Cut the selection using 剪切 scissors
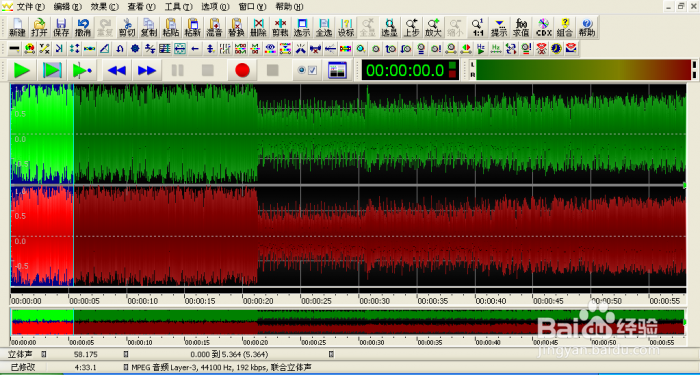 [x=127, y=28]
